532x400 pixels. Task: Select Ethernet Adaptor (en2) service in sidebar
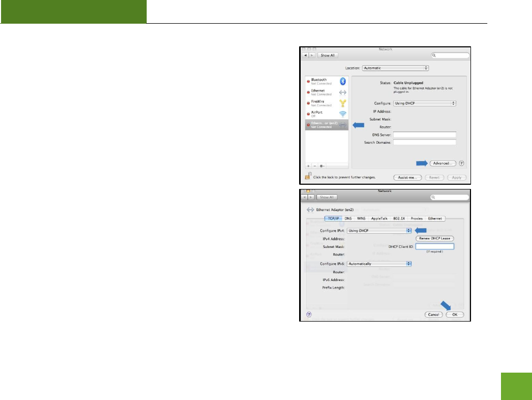coord(327,125)
